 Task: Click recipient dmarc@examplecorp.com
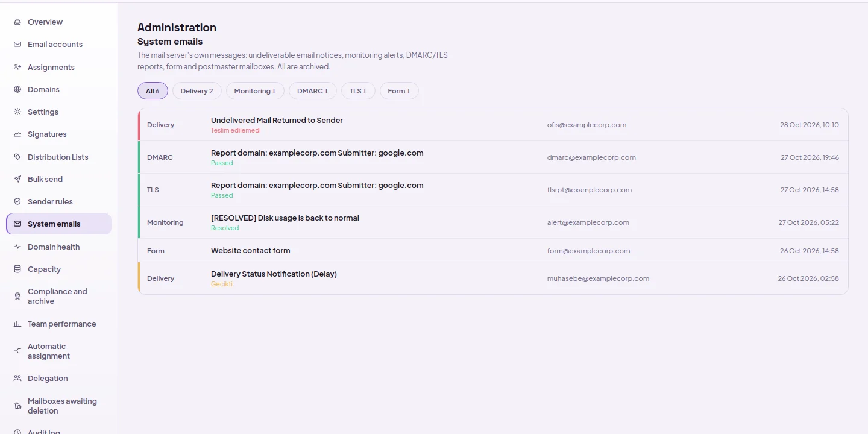591,157
